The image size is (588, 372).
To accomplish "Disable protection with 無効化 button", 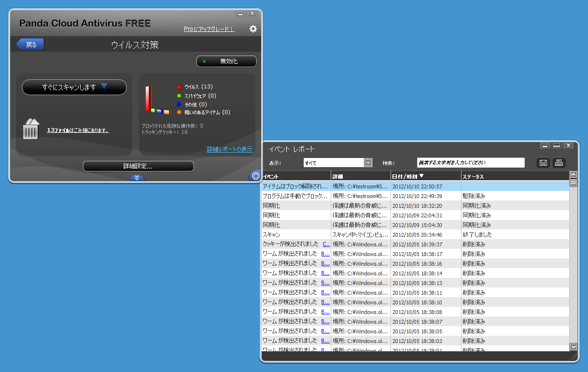I will click(x=226, y=61).
